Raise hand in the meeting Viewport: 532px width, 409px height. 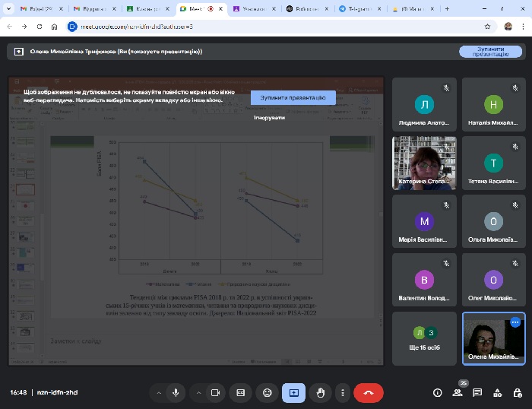point(321,392)
